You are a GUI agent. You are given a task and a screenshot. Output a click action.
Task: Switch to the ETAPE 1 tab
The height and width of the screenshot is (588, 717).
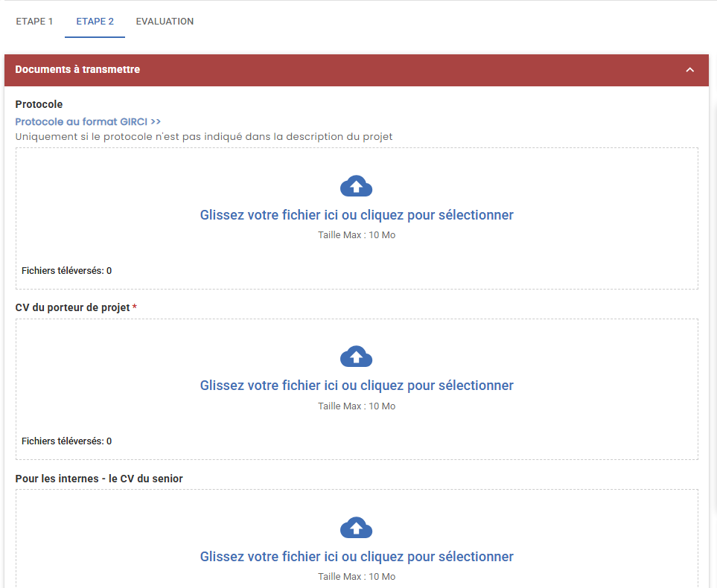34,22
